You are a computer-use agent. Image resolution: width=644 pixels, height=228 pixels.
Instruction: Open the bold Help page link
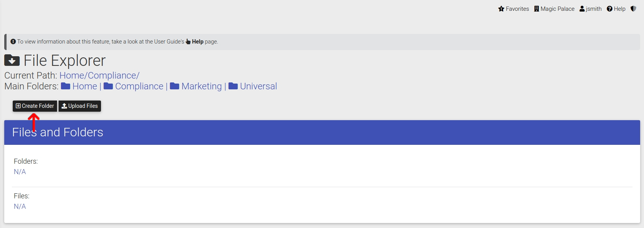[x=198, y=42]
